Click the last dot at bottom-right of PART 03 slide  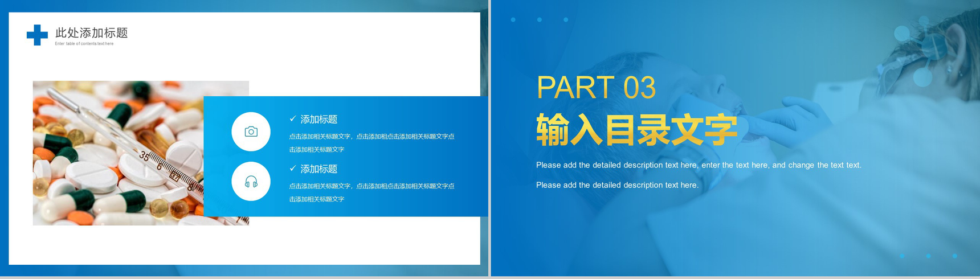[955, 256]
